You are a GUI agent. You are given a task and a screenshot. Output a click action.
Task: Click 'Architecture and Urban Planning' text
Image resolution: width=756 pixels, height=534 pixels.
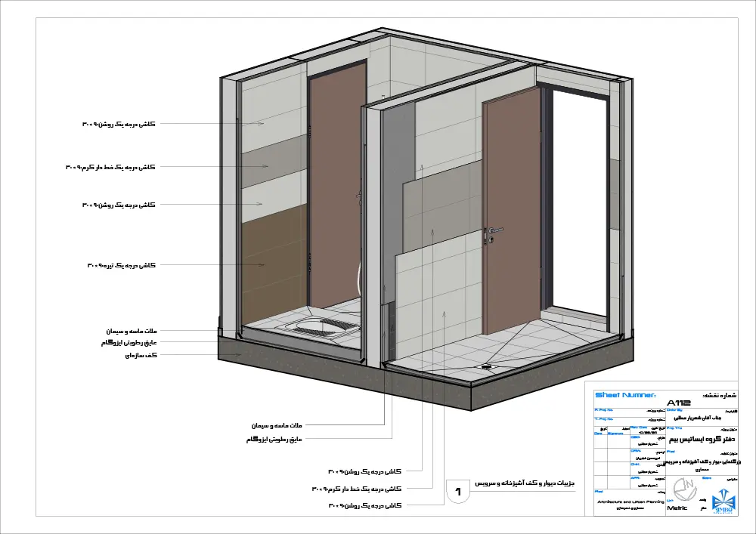tap(630, 501)
